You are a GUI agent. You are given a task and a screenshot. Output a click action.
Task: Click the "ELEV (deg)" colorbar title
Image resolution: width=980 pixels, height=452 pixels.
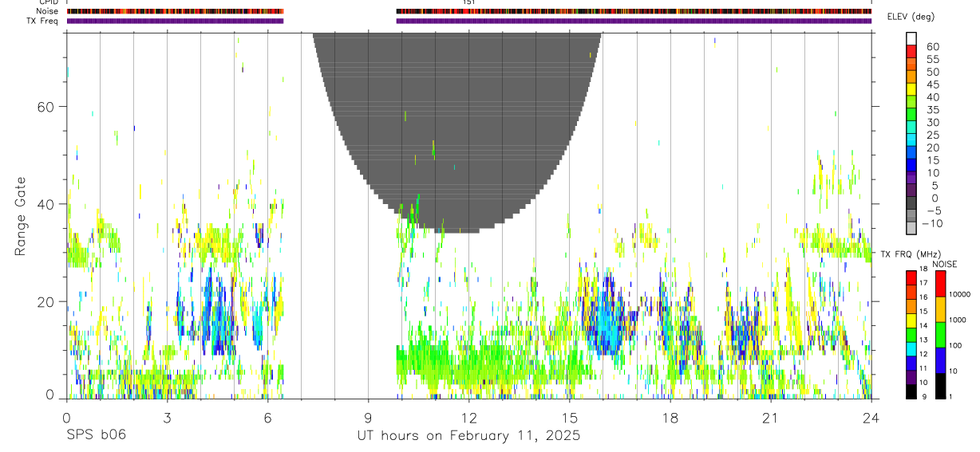[910, 18]
